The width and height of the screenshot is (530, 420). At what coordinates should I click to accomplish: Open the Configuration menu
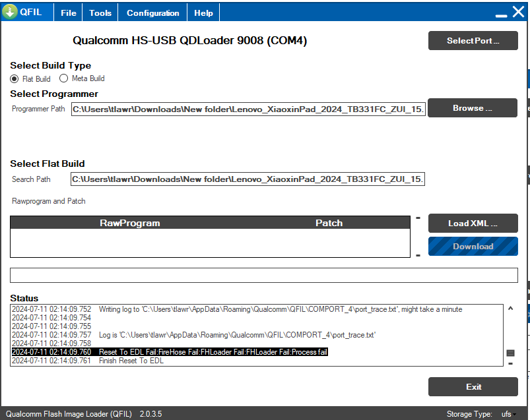point(152,13)
